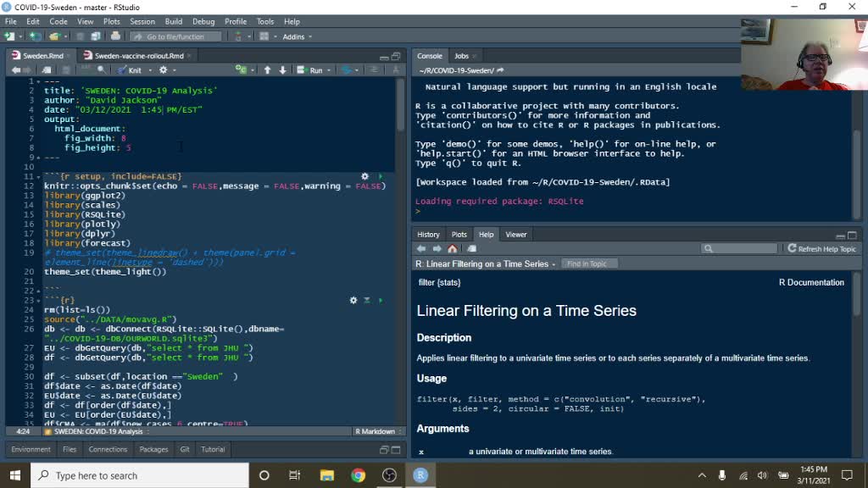Print the current file with the printer icon
This screenshot has height=488, width=868.
point(115,36)
